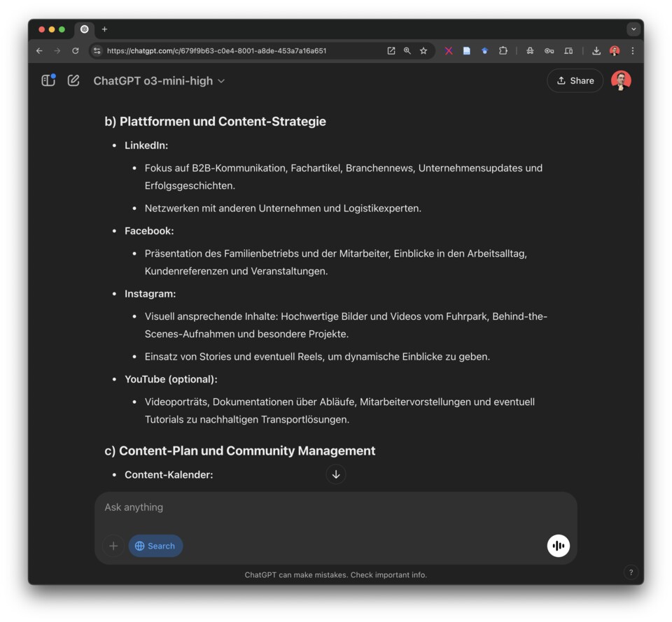Open the ChatGPT sidebar panel
This screenshot has height=622, width=672.
click(x=48, y=80)
